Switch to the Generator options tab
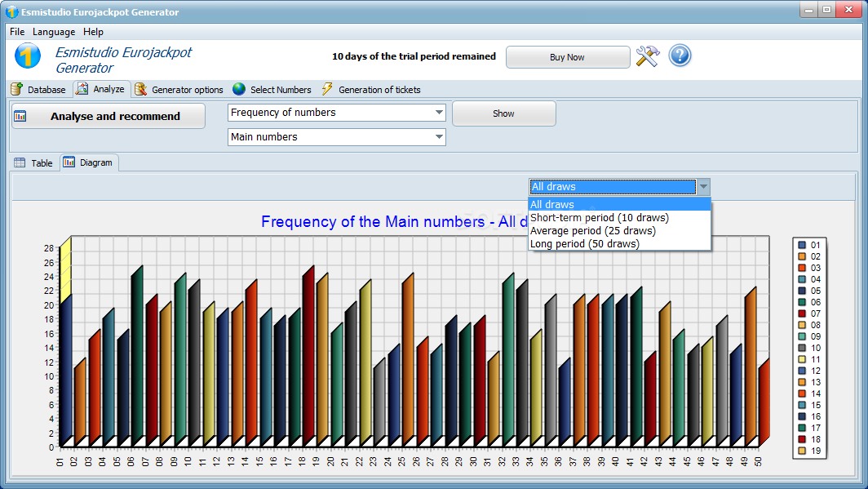 click(179, 89)
